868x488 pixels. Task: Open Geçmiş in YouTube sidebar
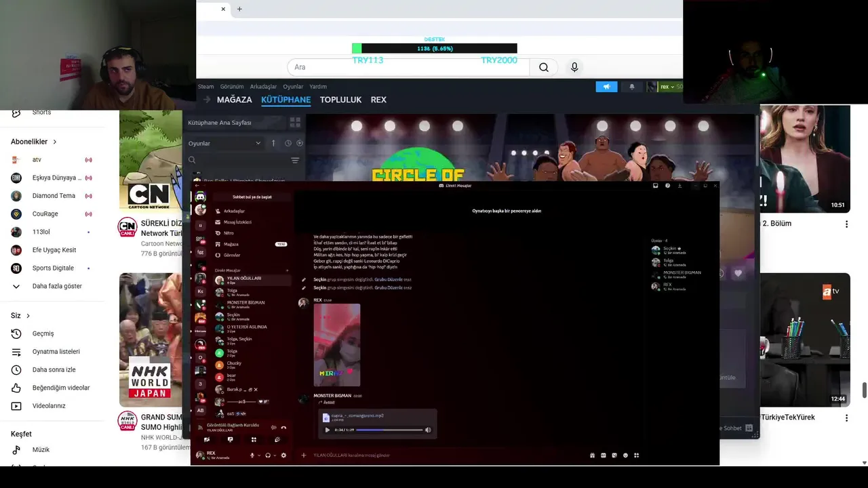pyautogui.click(x=43, y=333)
